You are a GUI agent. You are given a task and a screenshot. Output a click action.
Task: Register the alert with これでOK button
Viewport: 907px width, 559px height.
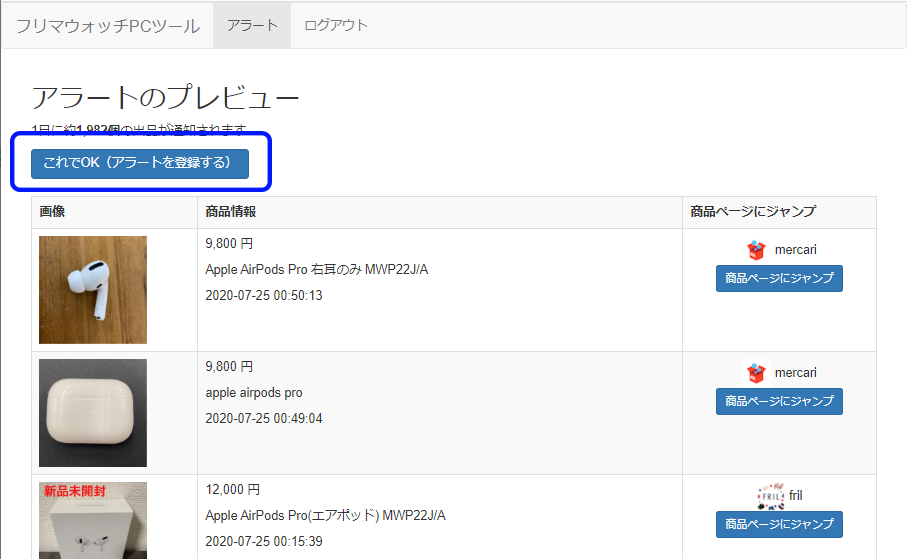140,163
